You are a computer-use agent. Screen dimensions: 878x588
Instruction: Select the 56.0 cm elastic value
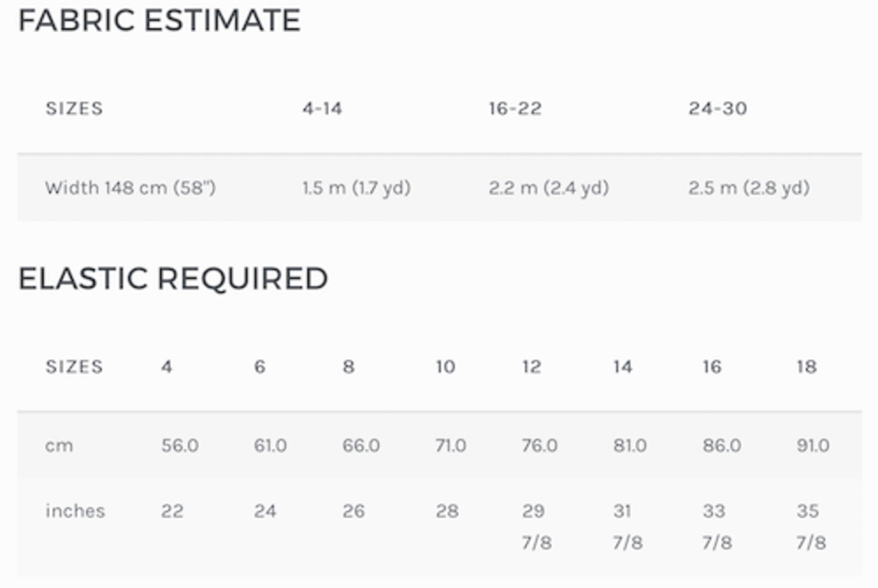180,446
